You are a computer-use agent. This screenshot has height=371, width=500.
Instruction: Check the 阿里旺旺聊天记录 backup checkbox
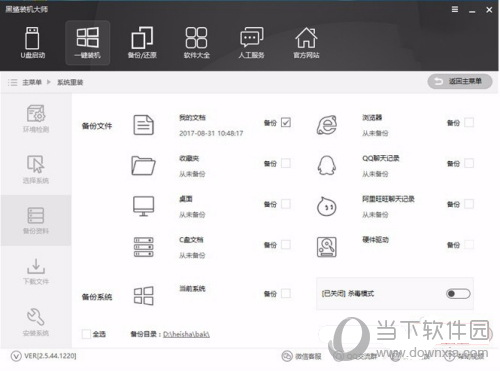click(x=469, y=204)
